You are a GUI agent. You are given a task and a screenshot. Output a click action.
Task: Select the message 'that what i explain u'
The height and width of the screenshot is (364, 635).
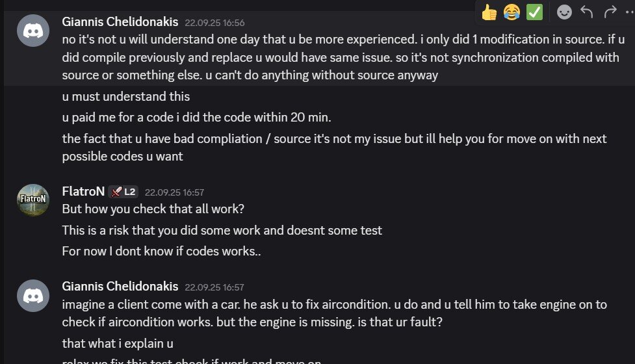[x=118, y=343]
